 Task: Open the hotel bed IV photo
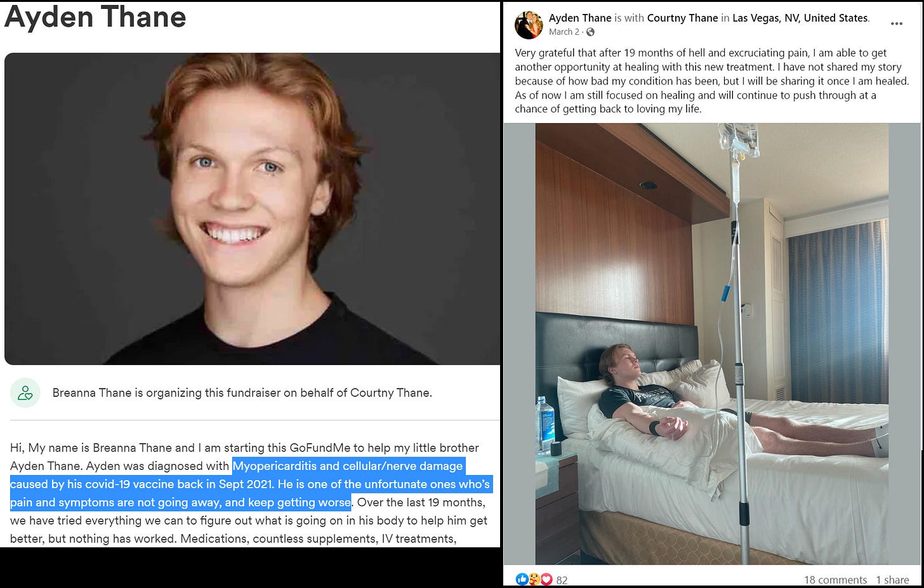click(711, 344)
